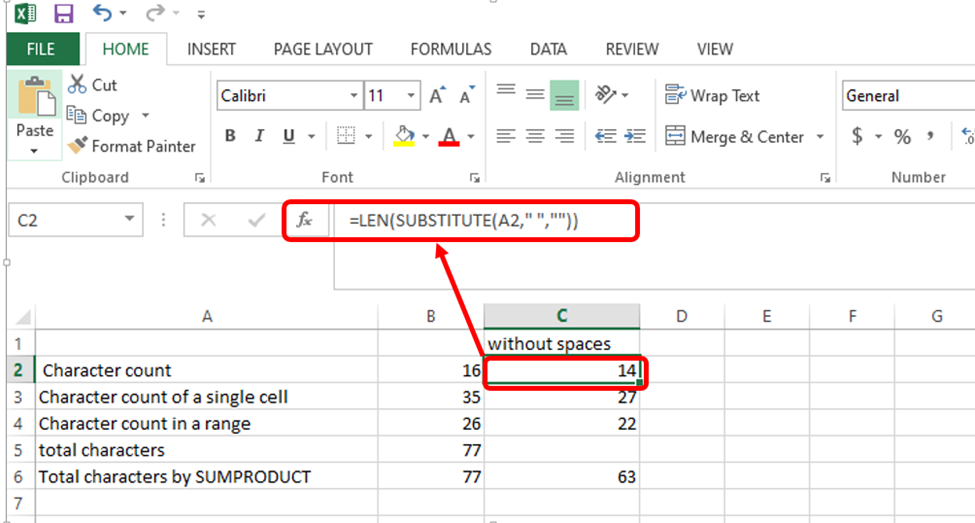Expand the Font Color dropdown arrow
Screen dimensions: 975x523
(471, 136)
